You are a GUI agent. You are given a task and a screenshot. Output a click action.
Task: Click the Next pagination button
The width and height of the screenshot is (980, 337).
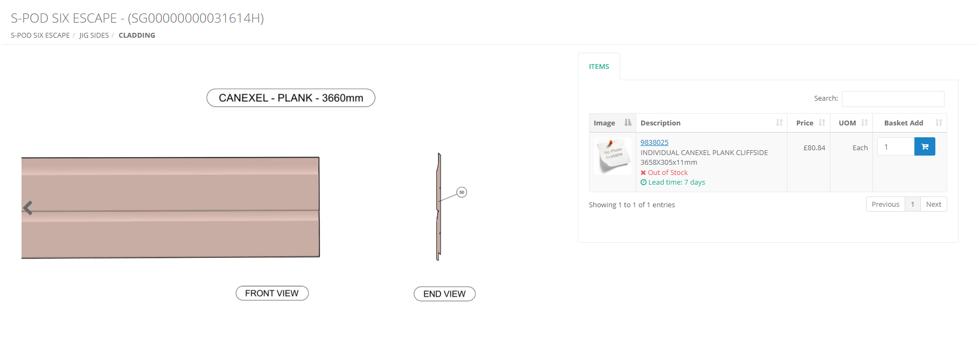tap(933, 205)
